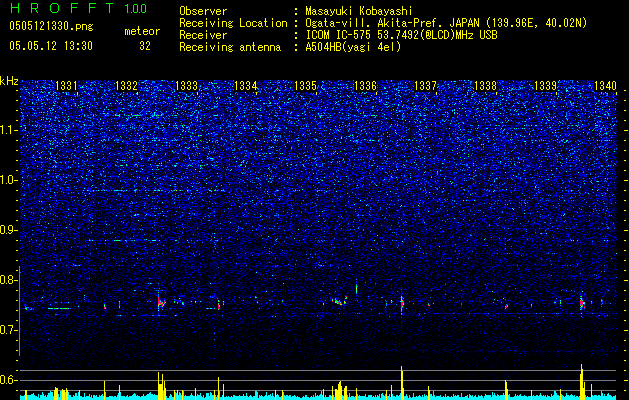Screen dimensions: 629x400
Task: Click the HROFFT 1.0.0 title text
Action: pos(78,8)
